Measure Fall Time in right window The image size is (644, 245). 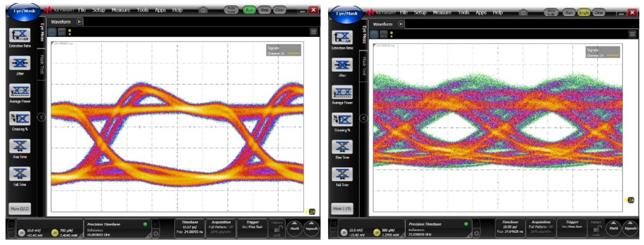click(x=342, y=174)
